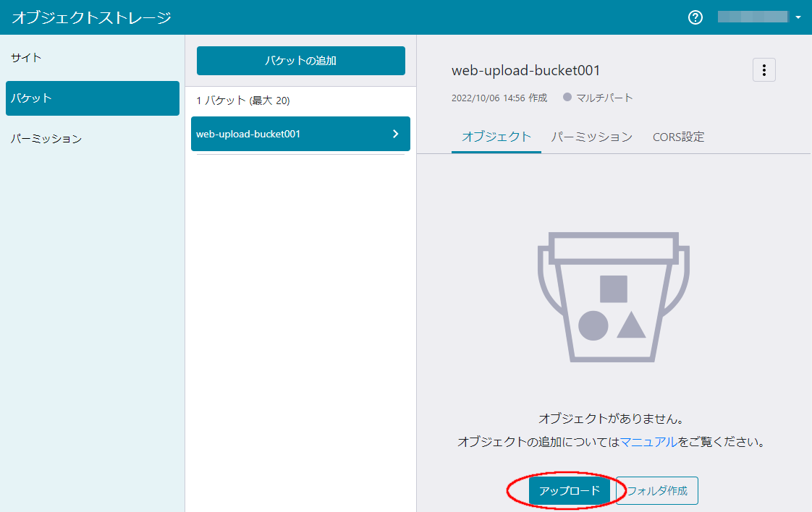Select サイト in the left sidebar
The height and width of the screenshot is (512, 812).
coord(26,57)
